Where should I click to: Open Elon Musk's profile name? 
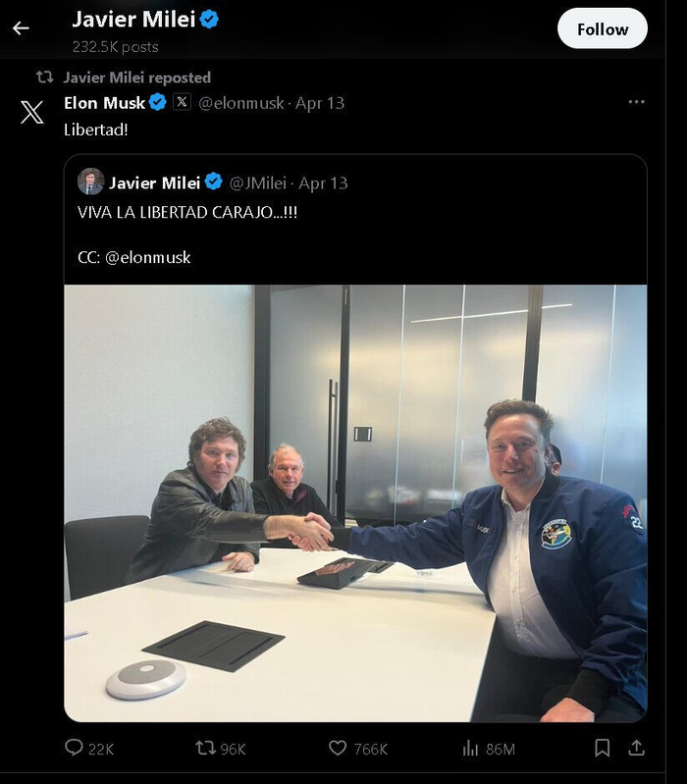[x=104, y=102]
